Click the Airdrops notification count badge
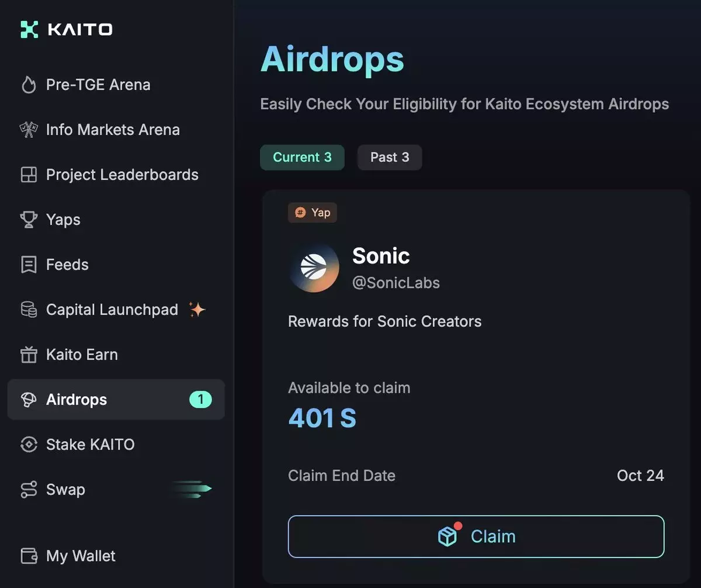The image size is (701, 588). [x=200, y=400]
